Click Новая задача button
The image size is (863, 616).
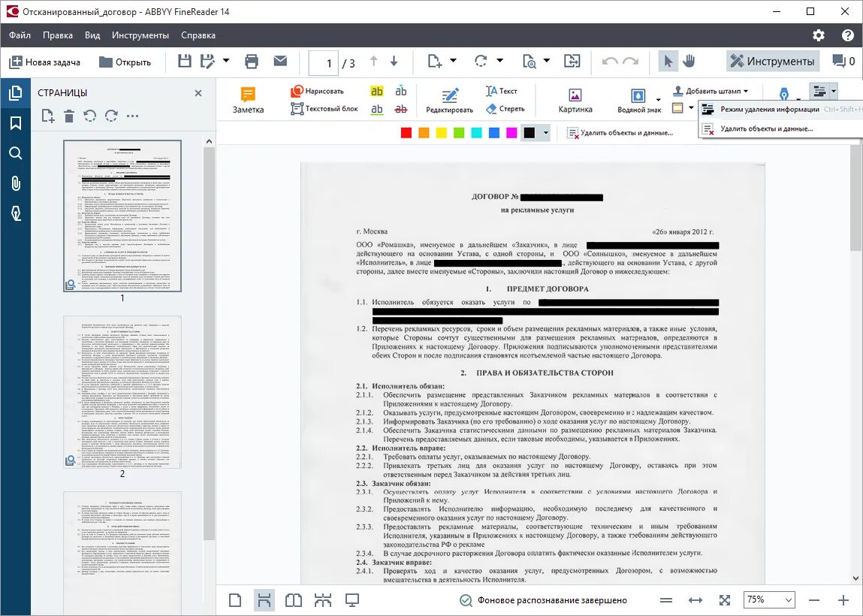tap(45, 62)
